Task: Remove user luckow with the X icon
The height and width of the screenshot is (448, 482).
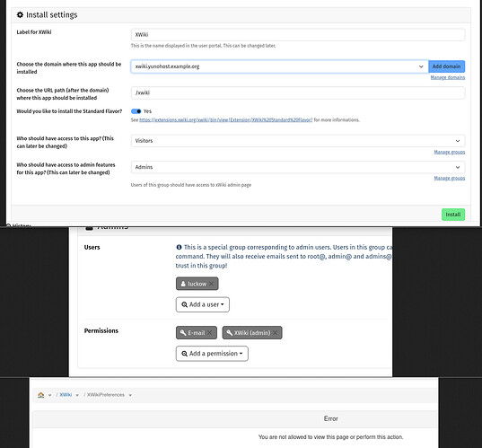Action: click(x=211, y=284)
